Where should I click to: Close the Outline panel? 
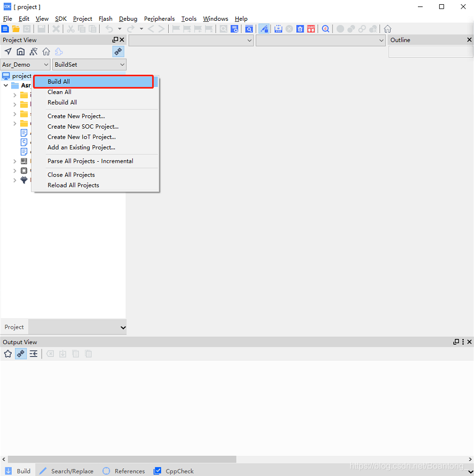coord(469,40)
